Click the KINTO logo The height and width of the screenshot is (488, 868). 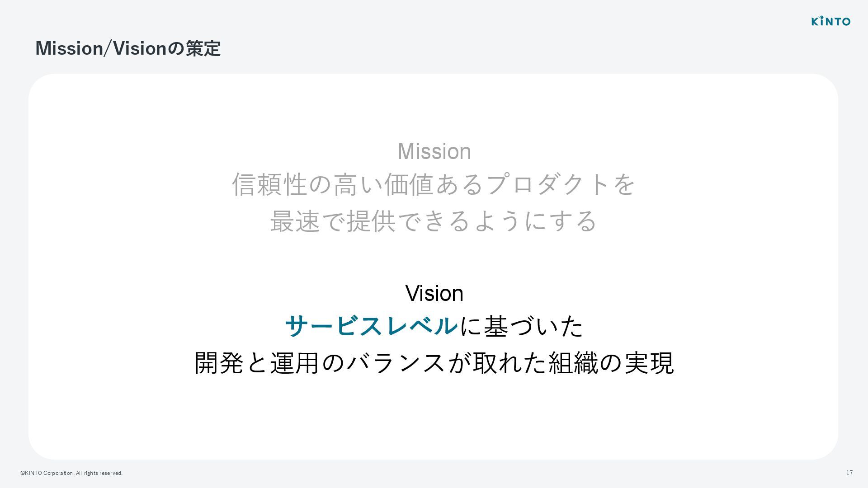click(x=830, y=21)
